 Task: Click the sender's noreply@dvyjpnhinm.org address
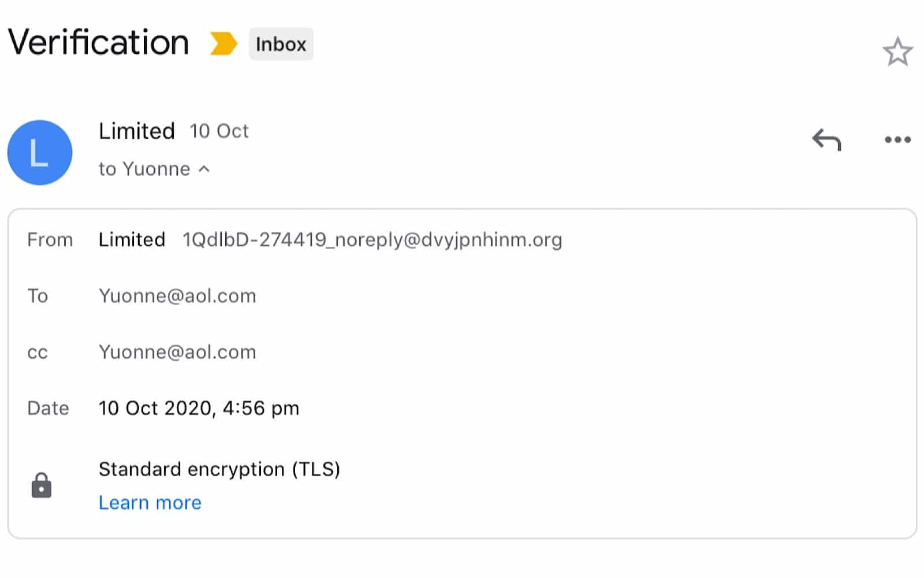[x=372, y=239]
